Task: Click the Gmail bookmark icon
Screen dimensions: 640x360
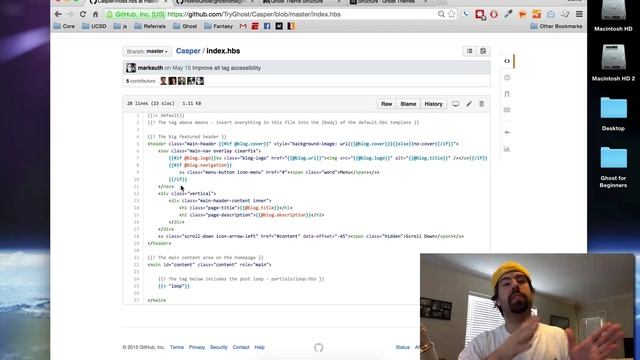Action: tap(243, 26)
